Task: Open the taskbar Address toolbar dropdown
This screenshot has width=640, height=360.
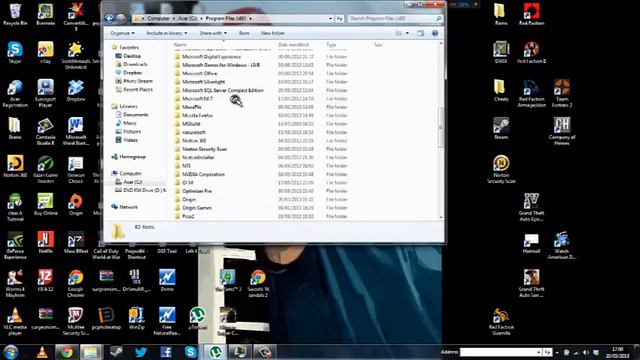Action: tap(538, 352)
